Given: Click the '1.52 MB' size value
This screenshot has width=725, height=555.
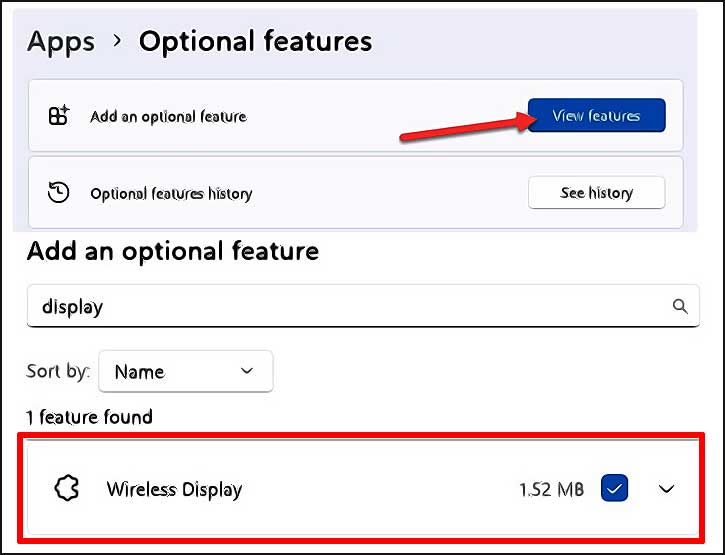Looking at the screenshot, I should coord(552,489).
